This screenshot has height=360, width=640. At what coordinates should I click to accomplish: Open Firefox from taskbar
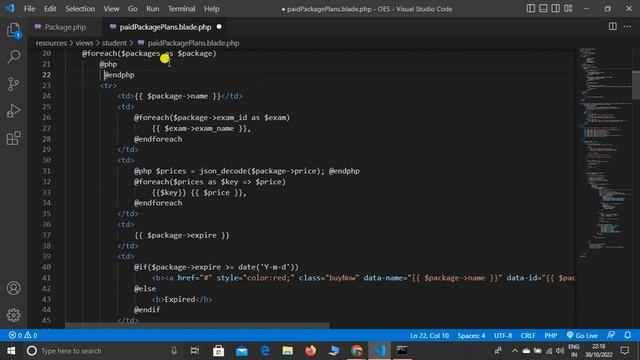point(311,351)
